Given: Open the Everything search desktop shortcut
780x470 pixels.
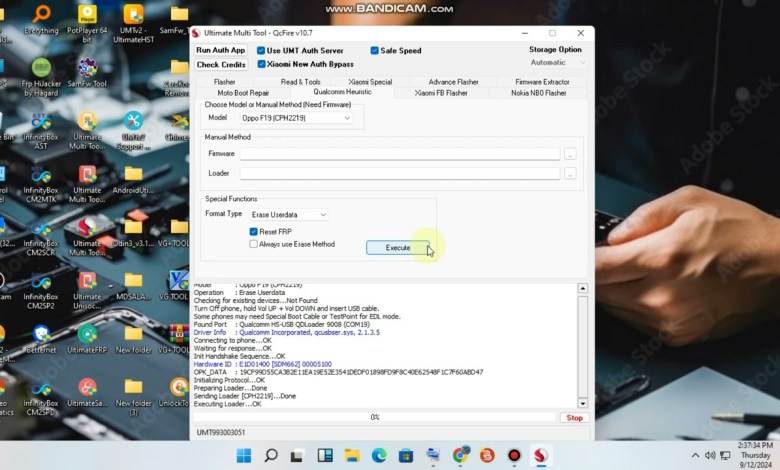Looking at the screenshot, I should tap(41, 20).
